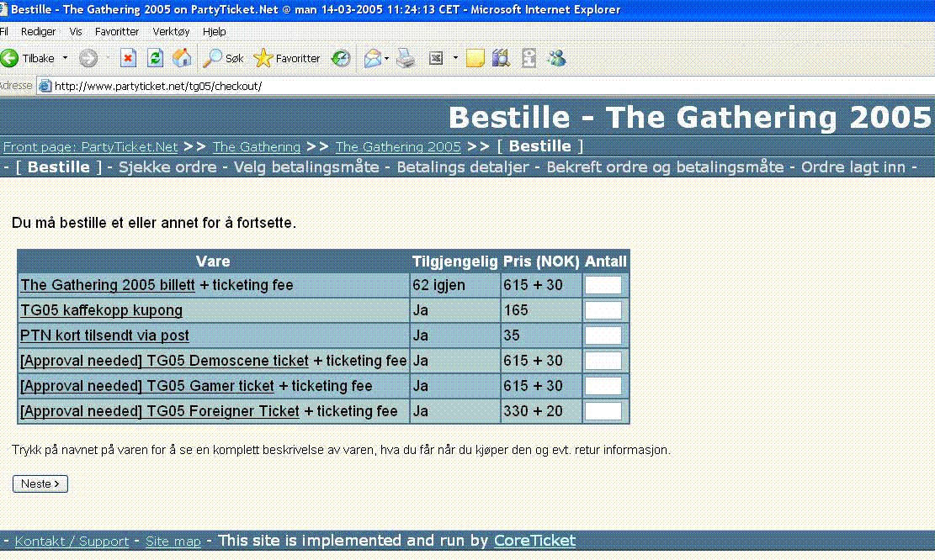Click the Edit document toolbar icon
935x560 pixels.
tap(437, 58)
